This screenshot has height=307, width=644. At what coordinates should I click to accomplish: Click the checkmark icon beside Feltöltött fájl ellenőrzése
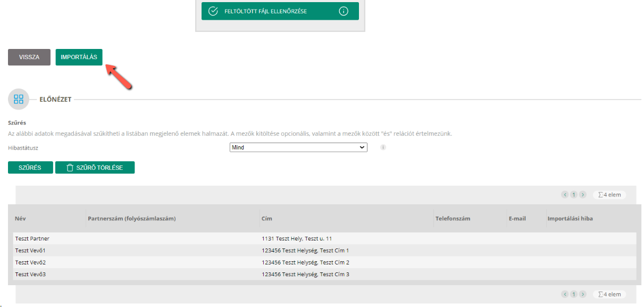(x=213, y=11)
